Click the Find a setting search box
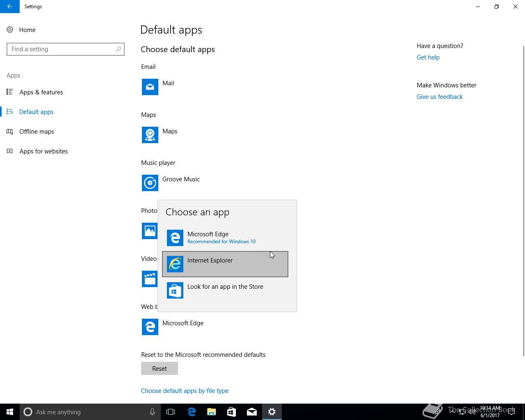525x420 pixels. (66, 49)
